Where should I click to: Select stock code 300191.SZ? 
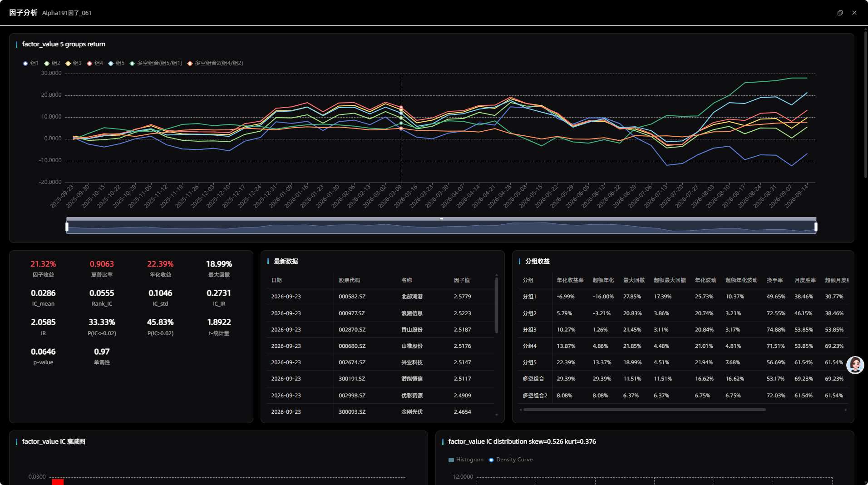coord(352,379)
